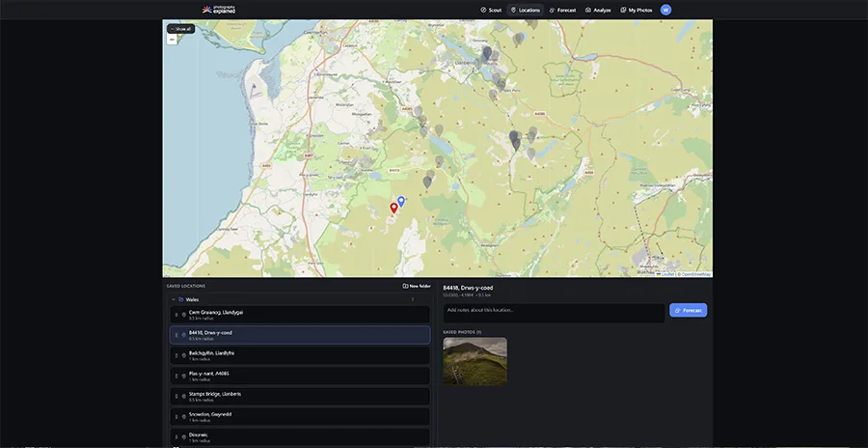Click the blue location pin on map

click(401, 201)
